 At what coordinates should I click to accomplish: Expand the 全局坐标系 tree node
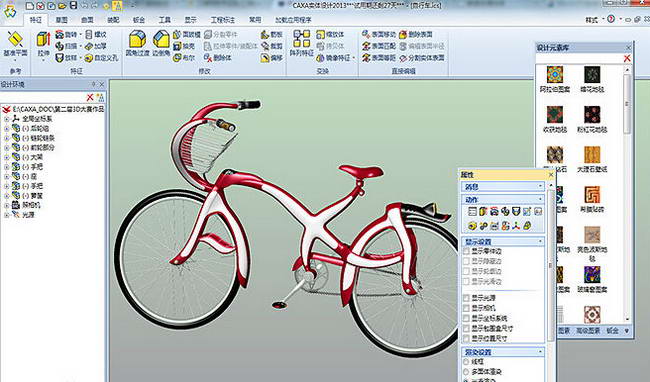click(x=6, y=118)
